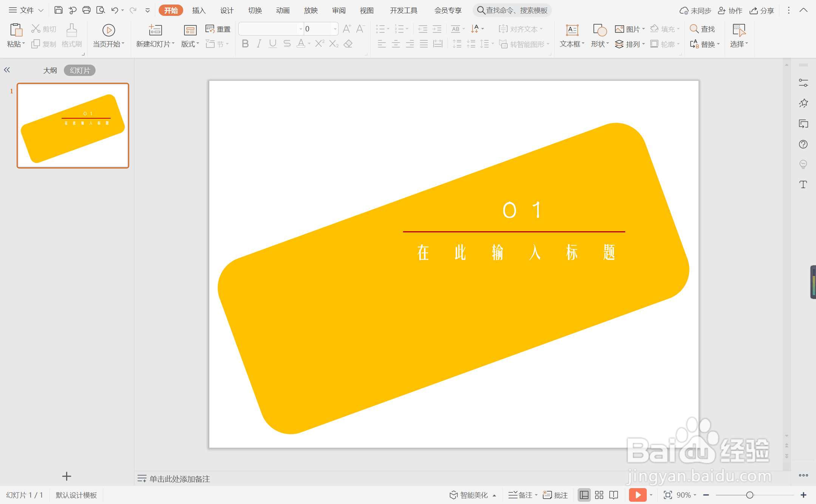Open the 放映 slideshow menu tab

[311, 10]
